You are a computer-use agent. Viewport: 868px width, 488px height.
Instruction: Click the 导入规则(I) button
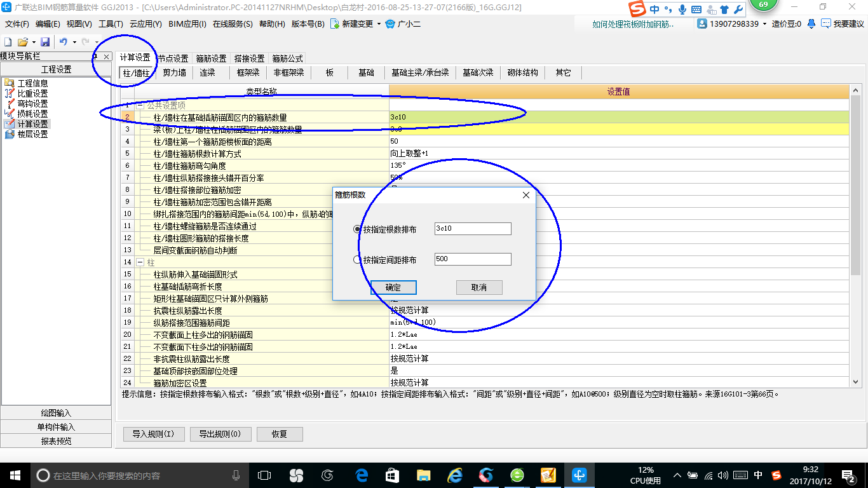click(x=153, y=434)
